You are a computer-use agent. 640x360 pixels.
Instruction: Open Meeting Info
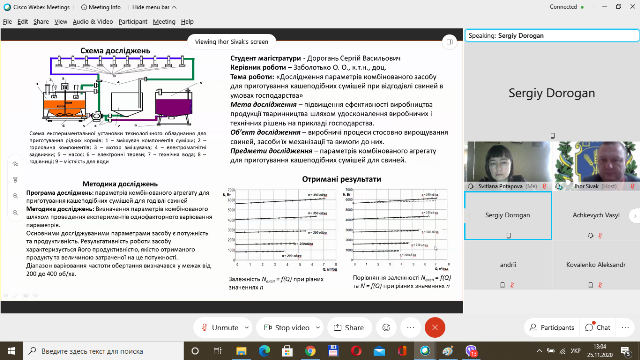click(101, 7)
